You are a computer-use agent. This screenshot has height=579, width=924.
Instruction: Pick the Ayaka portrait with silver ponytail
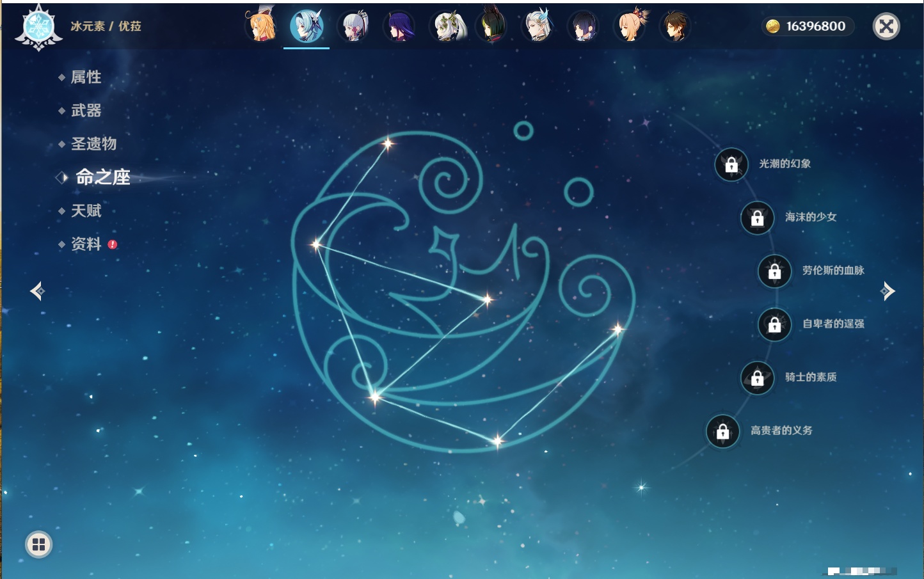[x=354, y=27]
